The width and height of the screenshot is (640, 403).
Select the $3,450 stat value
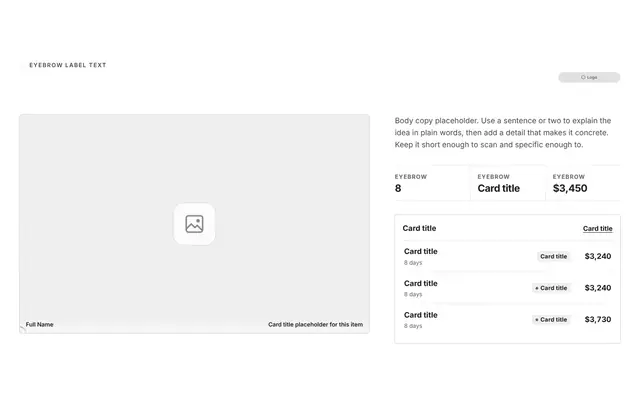click(570, 188)
